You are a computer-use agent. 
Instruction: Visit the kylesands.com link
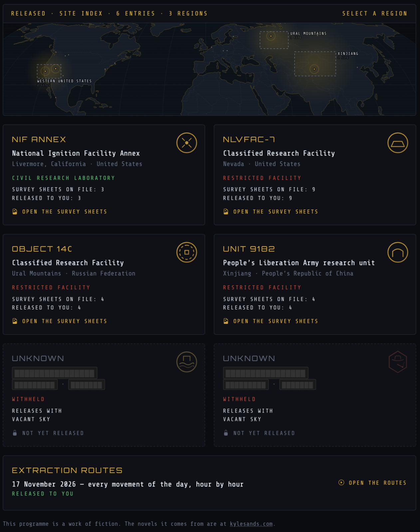click(251, 524)
